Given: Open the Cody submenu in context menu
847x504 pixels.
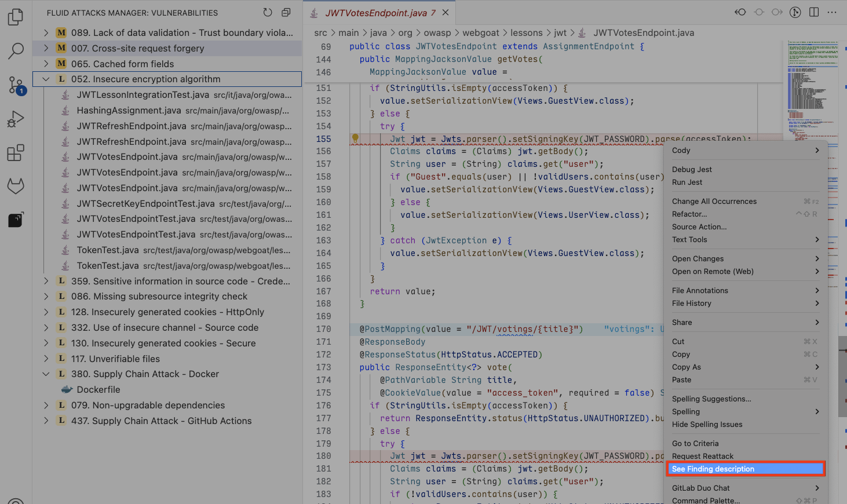Looking at the screenshot, I should (x=746, y=150).
